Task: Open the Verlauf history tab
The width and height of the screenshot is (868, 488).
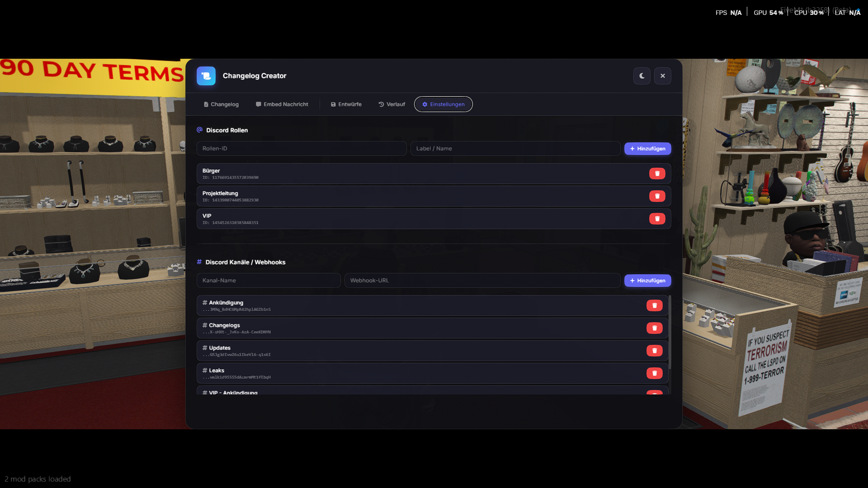Action: pos(392,104)
